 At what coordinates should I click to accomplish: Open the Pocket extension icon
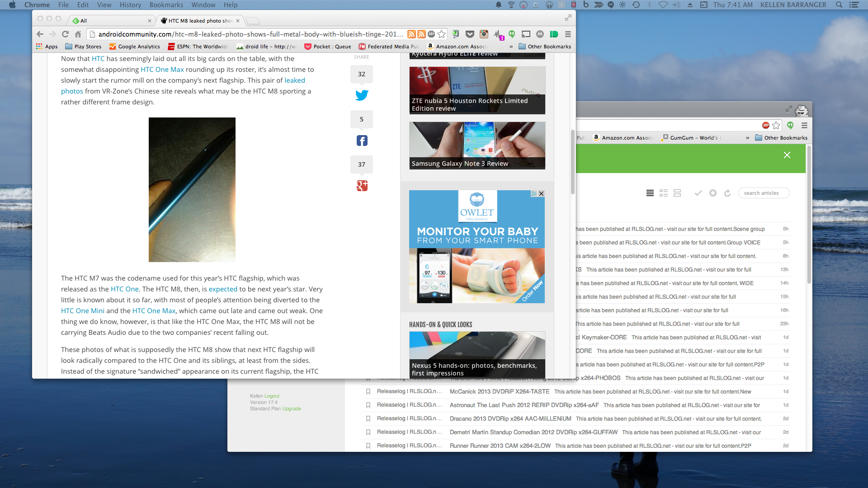470,34
